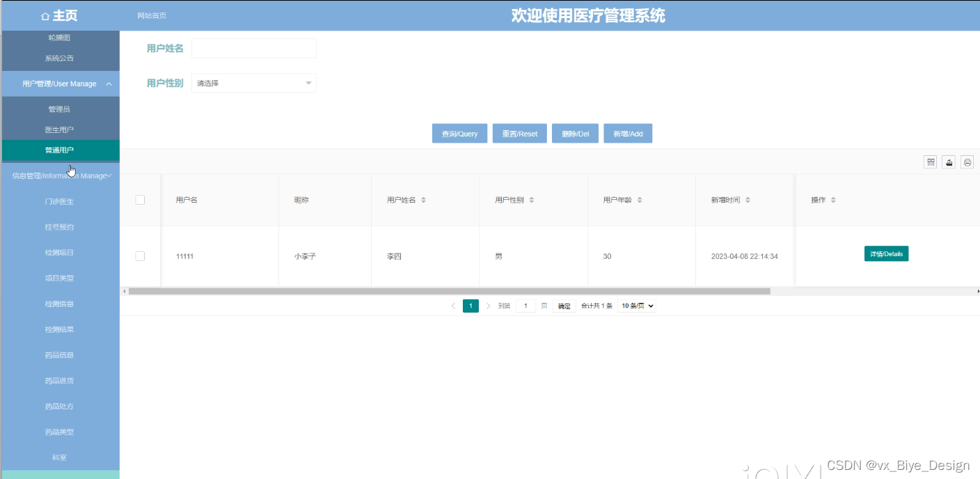Click the 查询/Query button
This screenshot has width=980, height=479.
(459, 134)
